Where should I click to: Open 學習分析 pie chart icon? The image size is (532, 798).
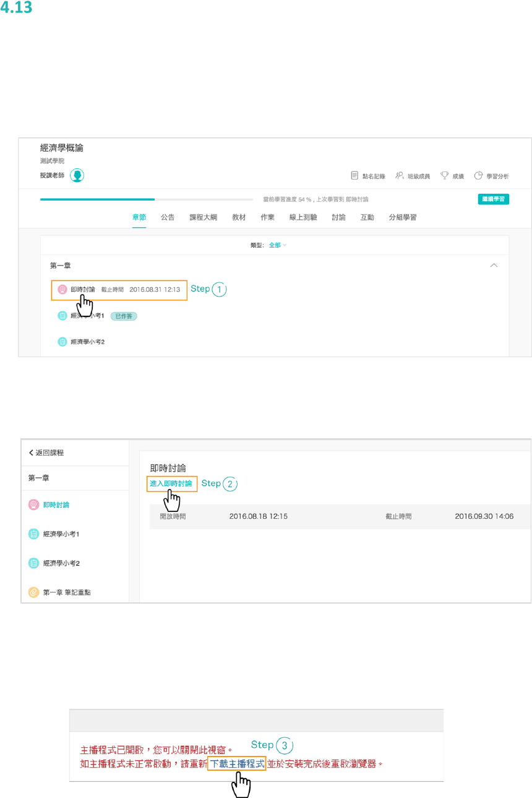pyautogui.click(x=478, y=176)
